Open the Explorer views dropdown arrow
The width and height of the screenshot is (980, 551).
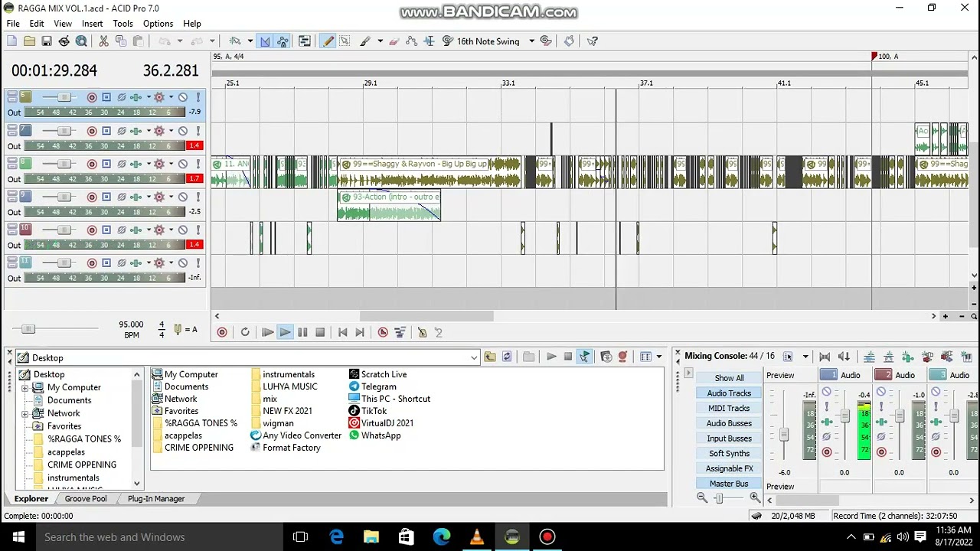[x=659, y=357]
